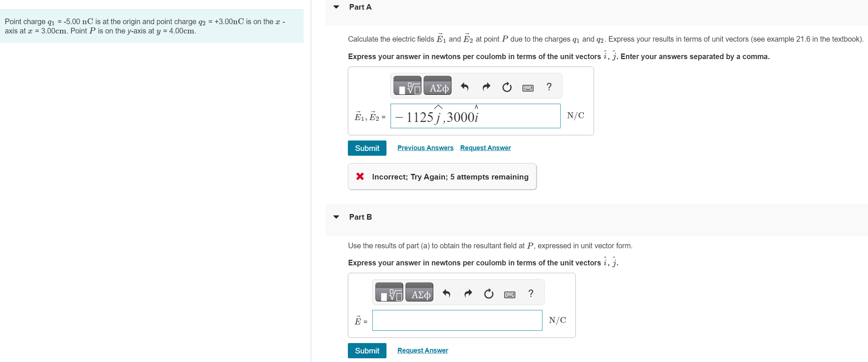868x362 pixels.
Task: Request Answer for Part B
Action: tap(423, 350)
